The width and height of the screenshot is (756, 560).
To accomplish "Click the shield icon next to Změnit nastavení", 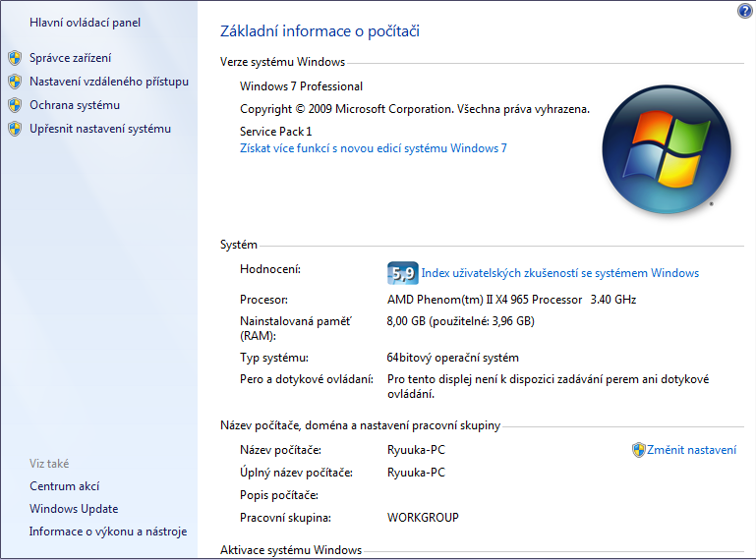I will click(638, 450).
